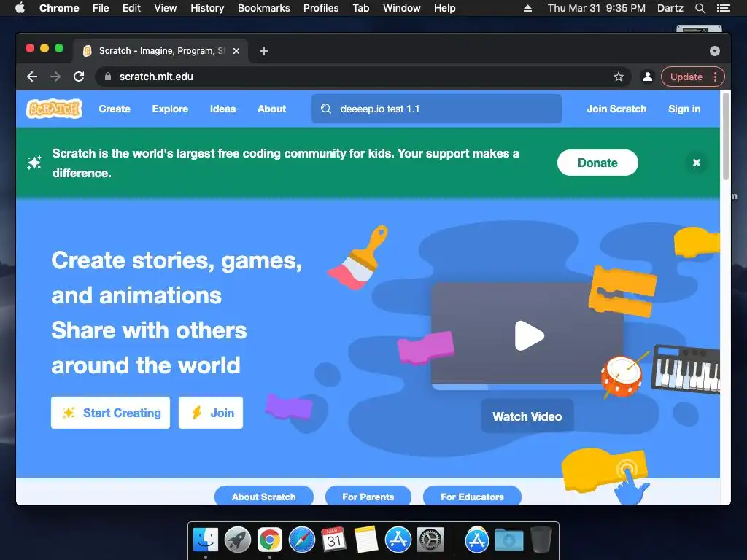Go forward in Chrome
Viewport: 747px width, 560px height.
coord(55,77)
